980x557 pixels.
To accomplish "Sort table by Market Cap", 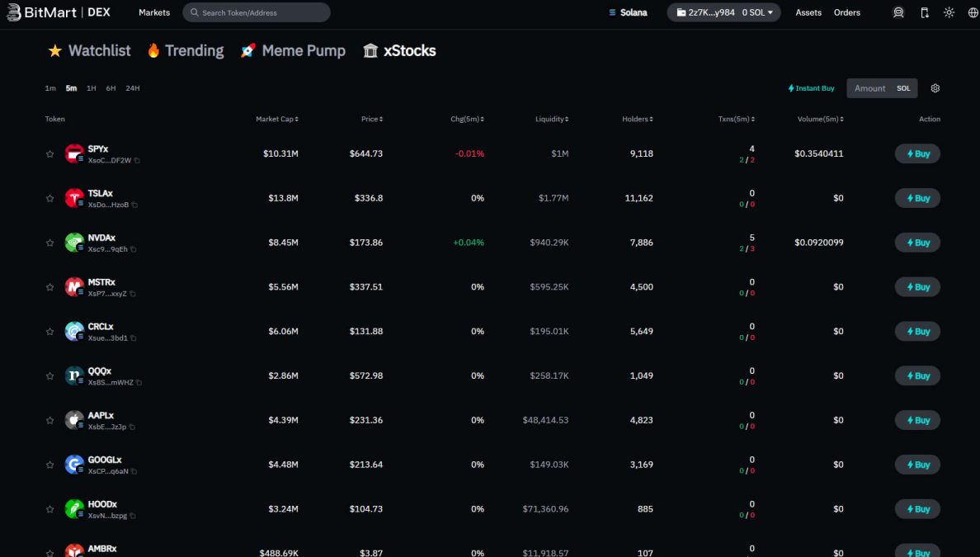I will click(277, 119).
